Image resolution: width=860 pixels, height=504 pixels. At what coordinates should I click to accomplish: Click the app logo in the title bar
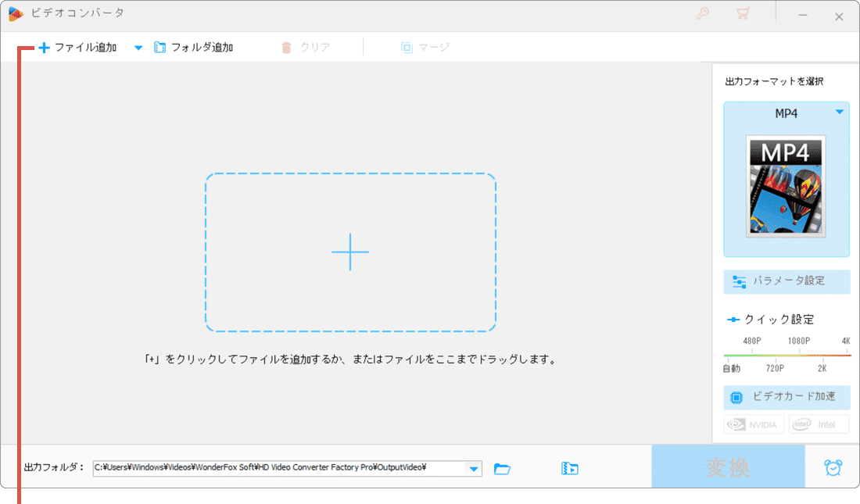pos(16,14)
